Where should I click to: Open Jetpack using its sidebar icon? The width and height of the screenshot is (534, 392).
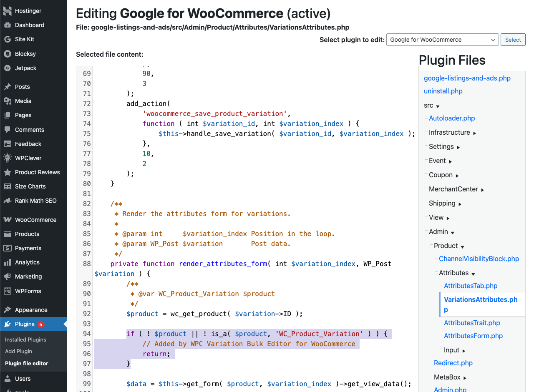(7, 68)
